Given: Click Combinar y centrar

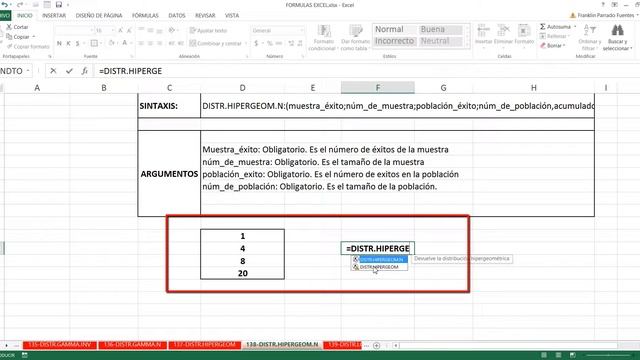Looking at the screenshot, I should coord(216,43).
